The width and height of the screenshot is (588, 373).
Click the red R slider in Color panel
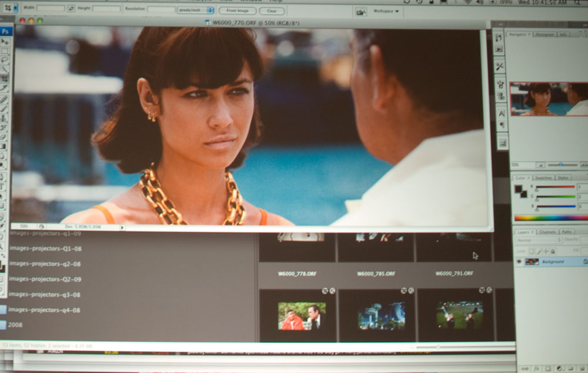coord(555,186)
